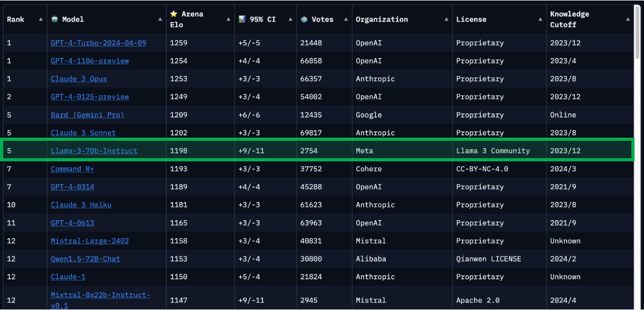Open the GPT-4-1106-preview link

point(90,61)
